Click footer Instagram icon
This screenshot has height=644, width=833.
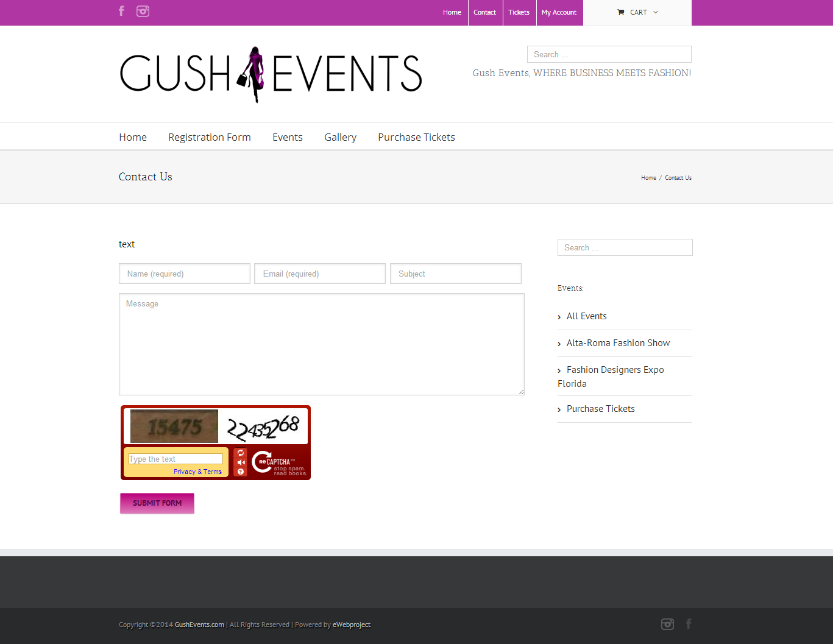(667, 624)
